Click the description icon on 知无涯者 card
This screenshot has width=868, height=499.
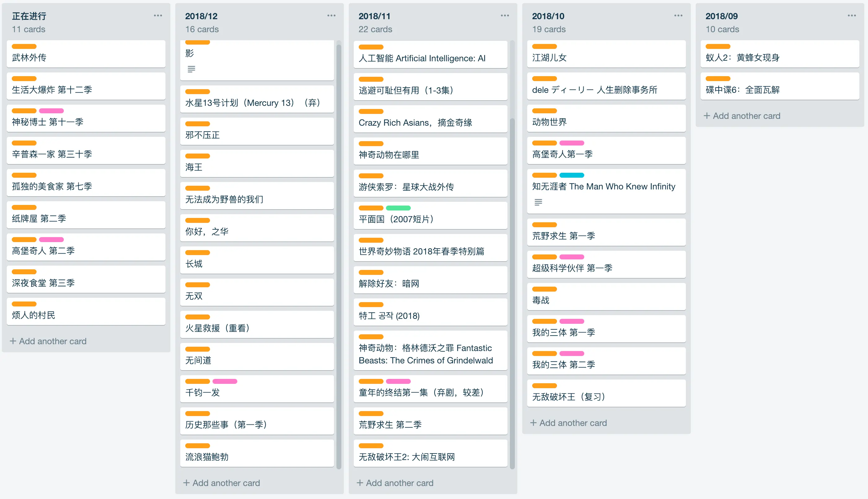pos(538,202)
